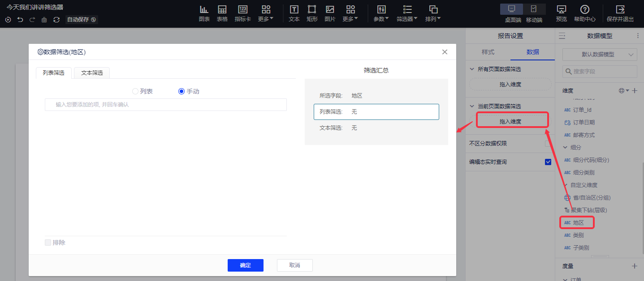This screenshot has width=644, height=281.
Task: Open 预览 preview mode
Action: click(561, 10)
